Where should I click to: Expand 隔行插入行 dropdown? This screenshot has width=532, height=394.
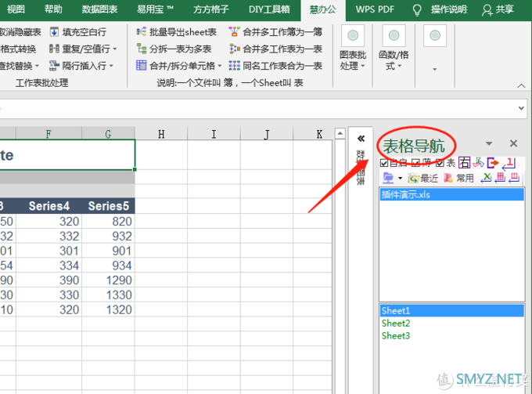111,66
